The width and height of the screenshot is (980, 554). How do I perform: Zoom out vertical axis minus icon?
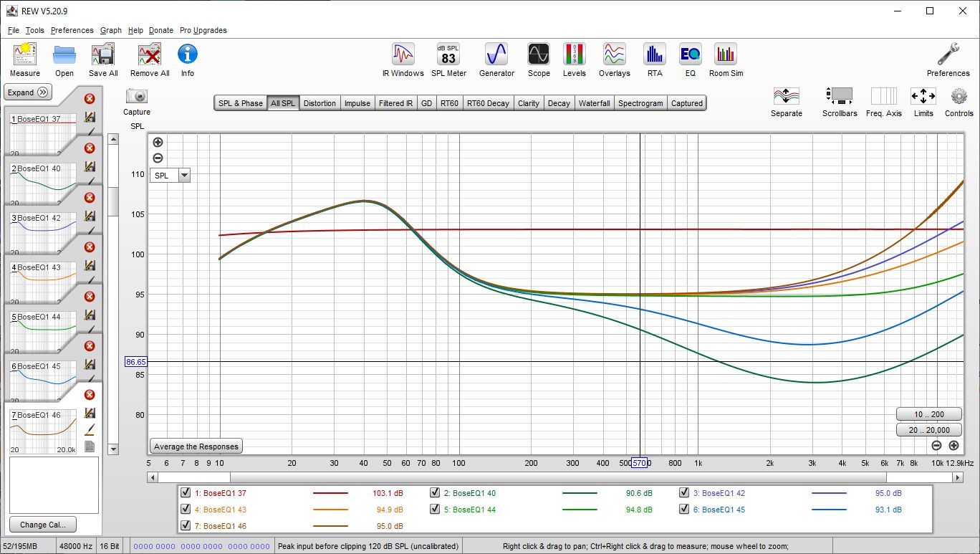158,158
